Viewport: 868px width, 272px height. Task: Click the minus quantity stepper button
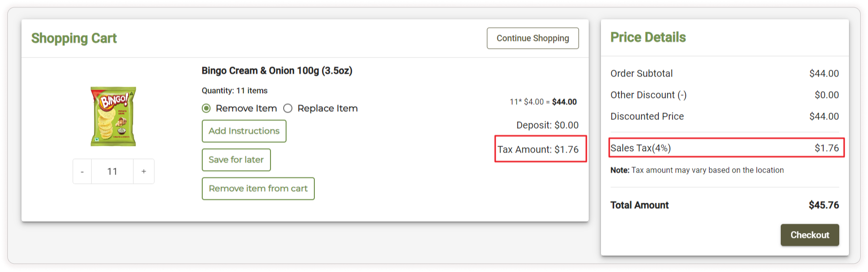pos(82,172)
